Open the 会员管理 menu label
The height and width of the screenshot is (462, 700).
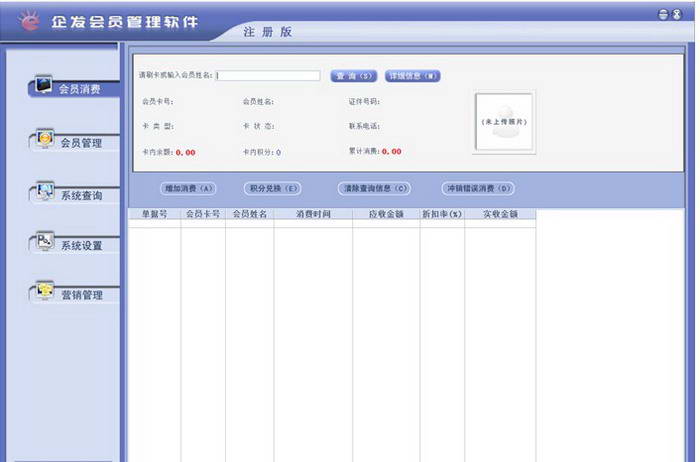point(81,143)
